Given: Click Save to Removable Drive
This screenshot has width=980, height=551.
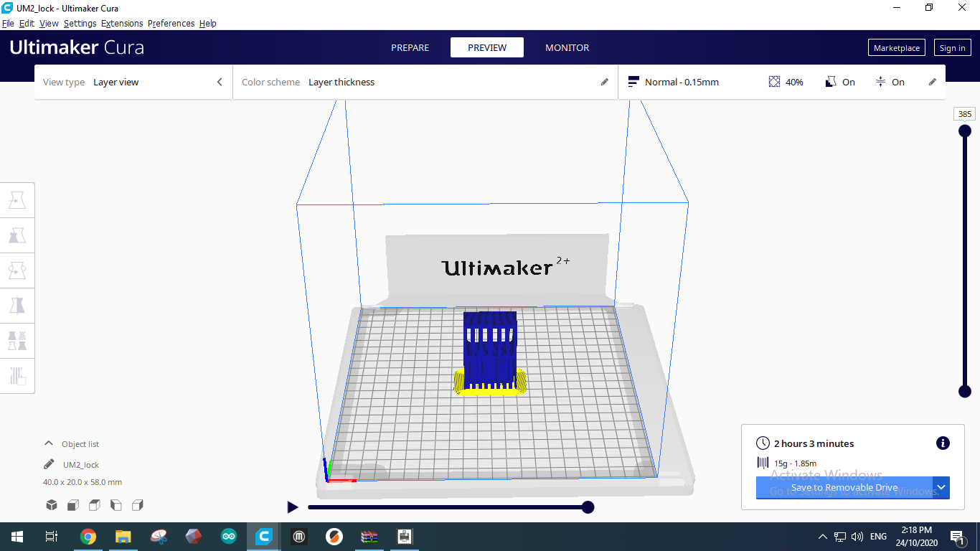Looking at the screenshot, I should click(844, 487).
